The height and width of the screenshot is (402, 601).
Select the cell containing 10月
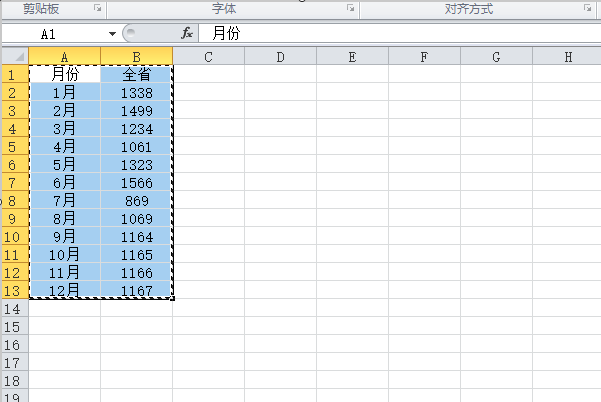pyautogui.click(x=64, y=254)
